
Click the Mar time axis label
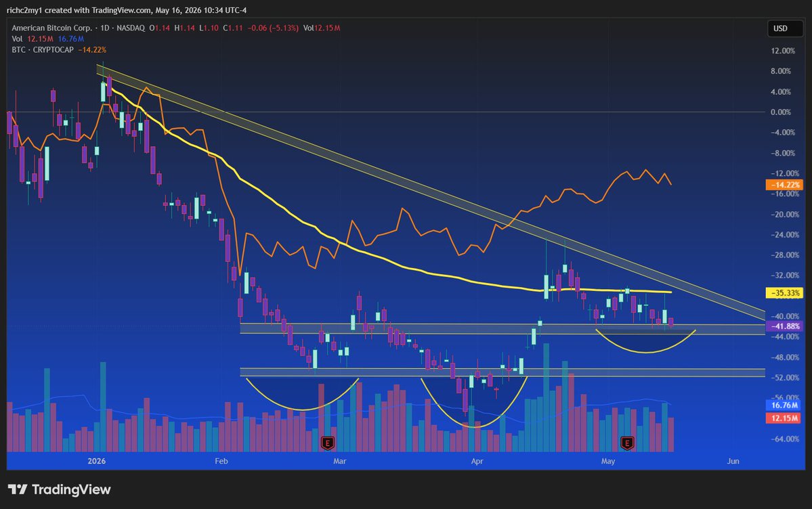pyautogui.click(x=340, y=461)
